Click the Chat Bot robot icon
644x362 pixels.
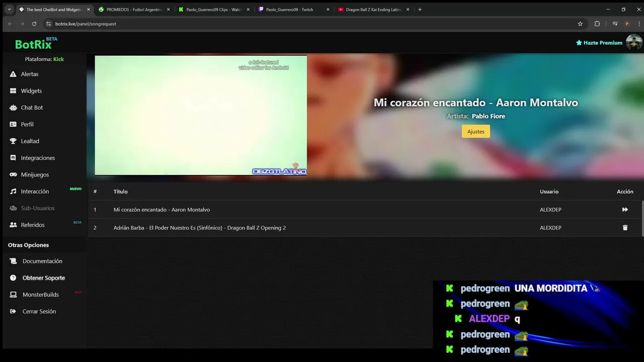tap(13, 108)
